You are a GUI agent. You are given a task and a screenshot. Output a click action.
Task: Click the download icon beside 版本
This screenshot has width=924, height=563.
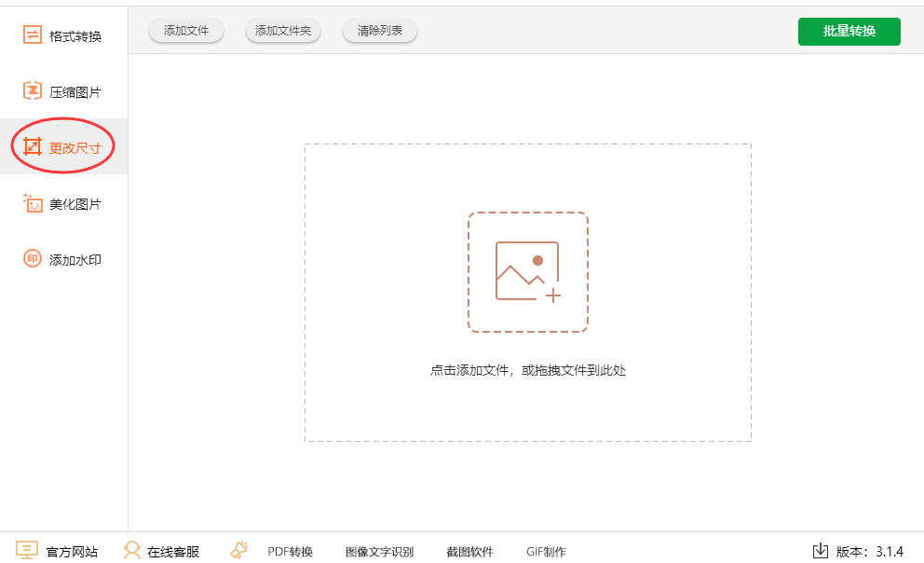tap(821, 551)
